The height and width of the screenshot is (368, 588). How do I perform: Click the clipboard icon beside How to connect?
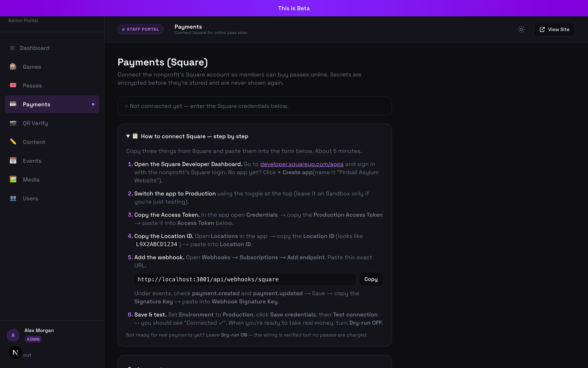(x=135, y=136)
